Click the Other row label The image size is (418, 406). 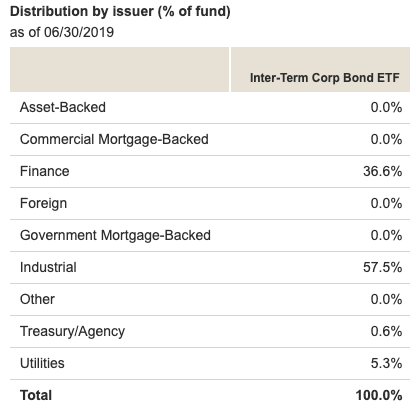tap(37, 299)
